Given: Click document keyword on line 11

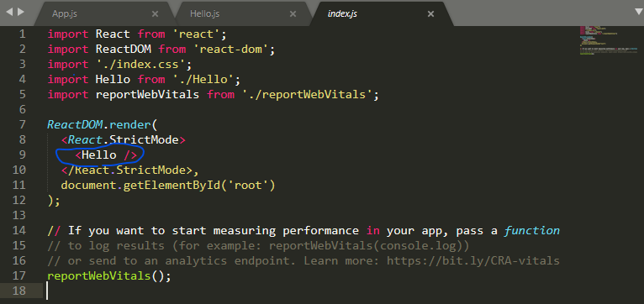Looking at the screenshot, I should 88,185.
